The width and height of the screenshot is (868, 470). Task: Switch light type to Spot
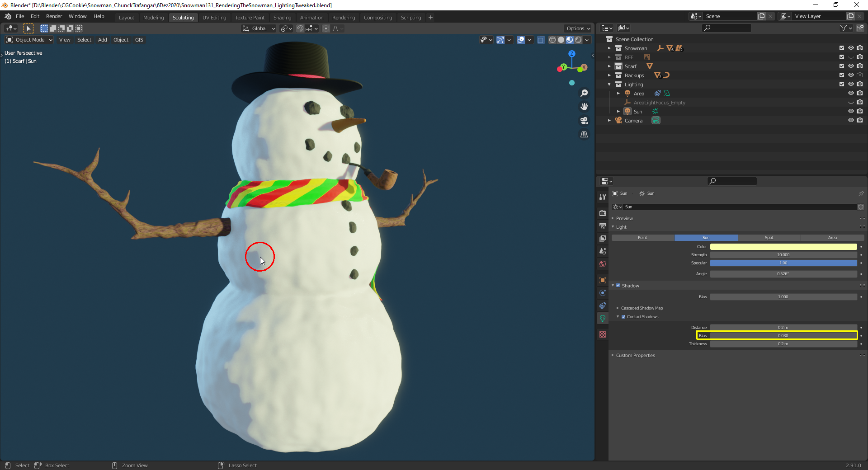point(769,237)
